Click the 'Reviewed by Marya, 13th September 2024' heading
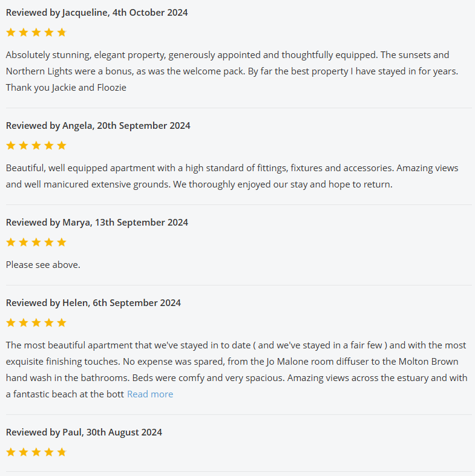 click(x=97, y=223)
